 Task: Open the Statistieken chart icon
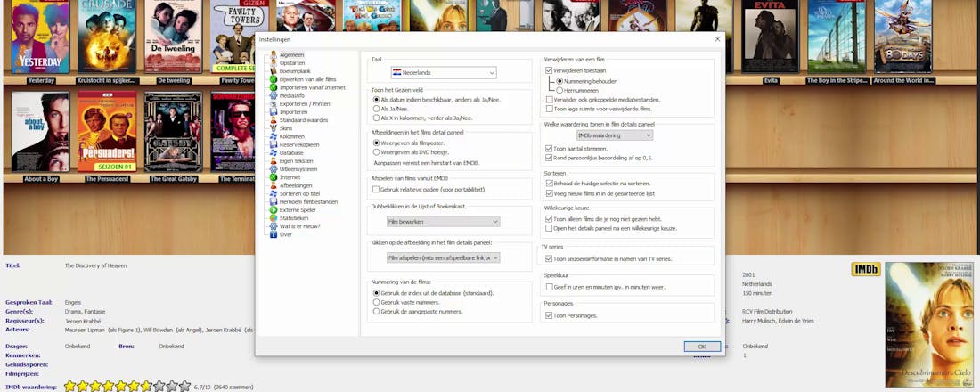tap(274, 218)
